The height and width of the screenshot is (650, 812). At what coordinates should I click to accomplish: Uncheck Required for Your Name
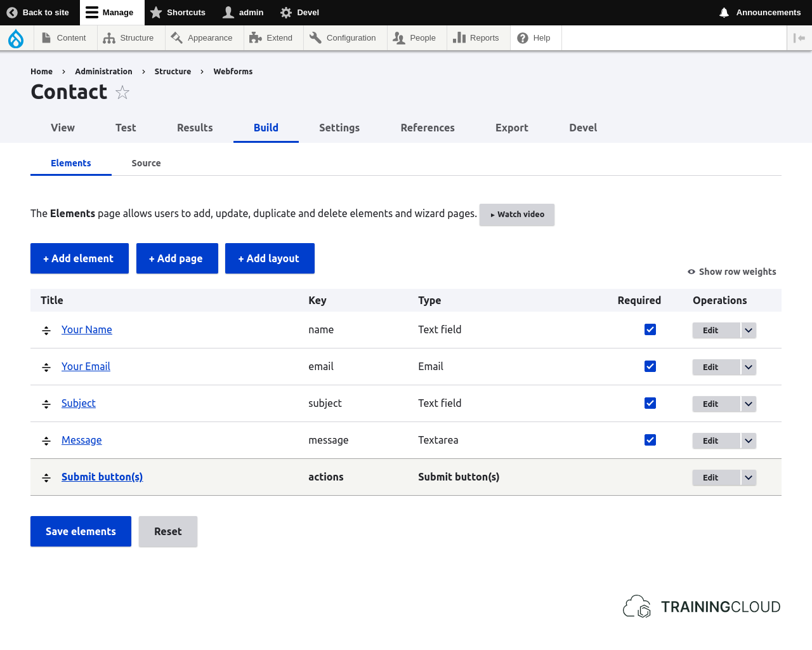(650, 329)
